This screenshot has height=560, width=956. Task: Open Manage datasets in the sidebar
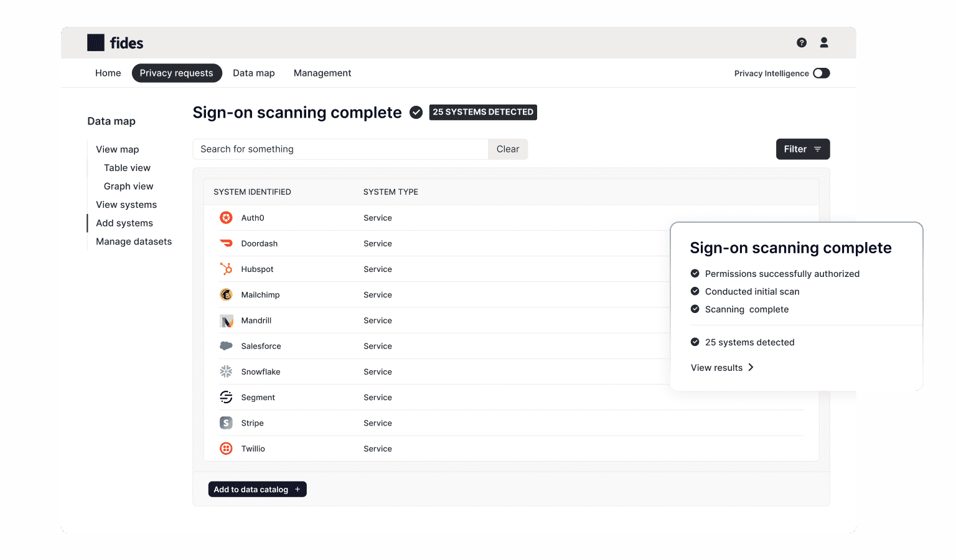[x=134, y=241]
